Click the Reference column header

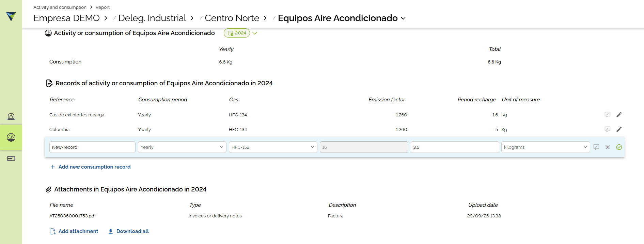(62, 100)
